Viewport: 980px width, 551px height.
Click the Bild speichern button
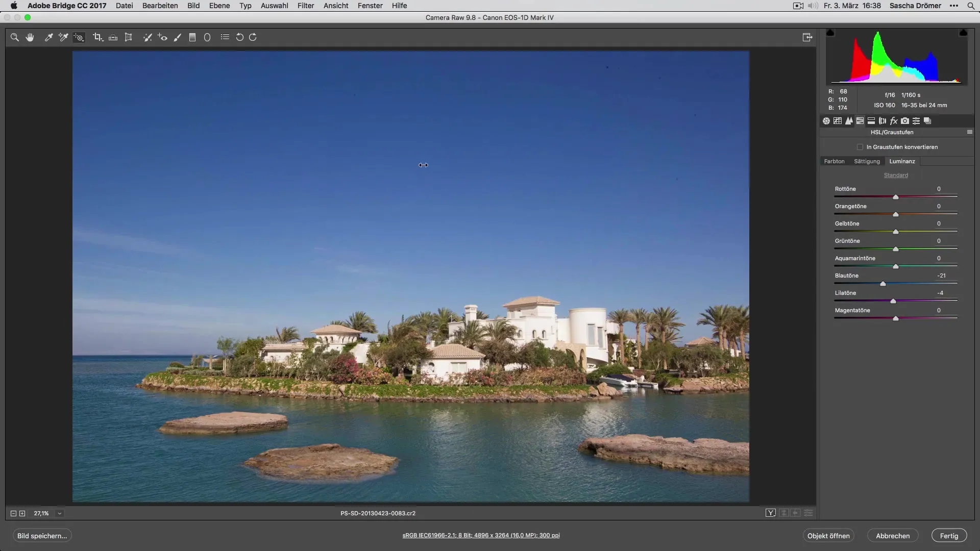[42, 536]
